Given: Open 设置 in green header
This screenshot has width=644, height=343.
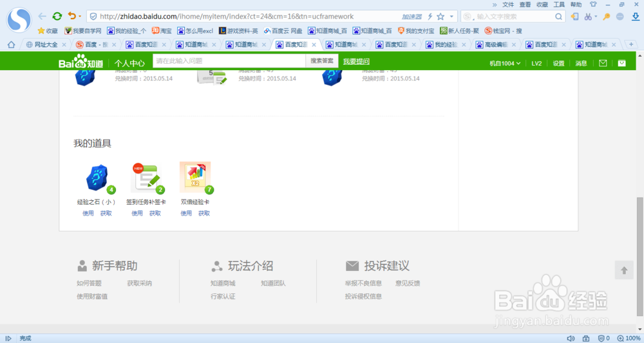Looking at the screenshot, I should (x=558, y=63).
